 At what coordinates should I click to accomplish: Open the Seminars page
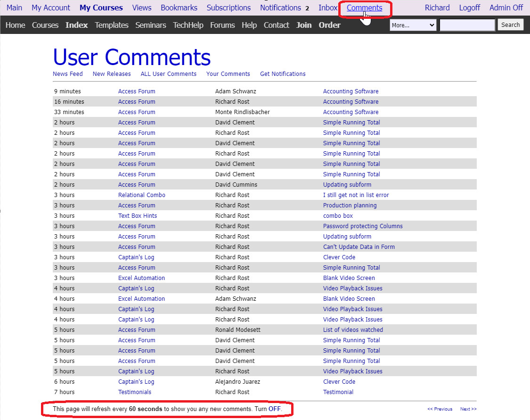coord(150,25)
